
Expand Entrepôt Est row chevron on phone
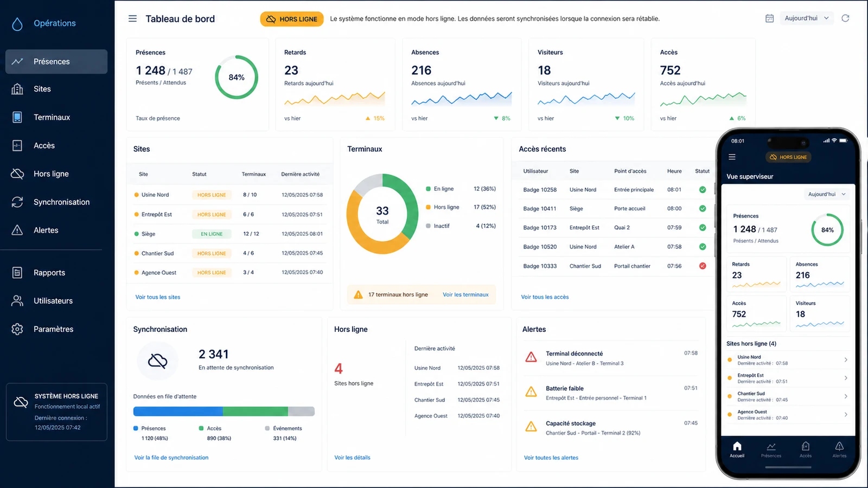(x=846, y=378)
